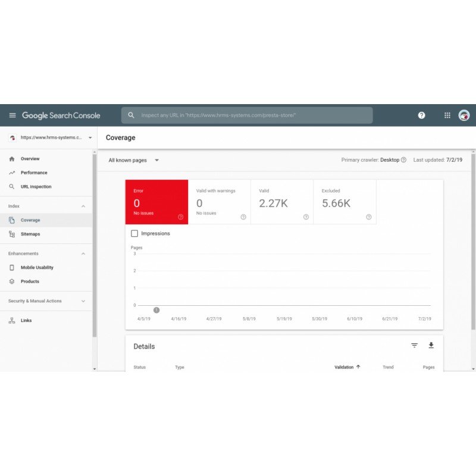Image resolution: width=476 pixels, height=476 pixels.
Task: Open Performance report in sidebar
Action: tap(46, 173)
